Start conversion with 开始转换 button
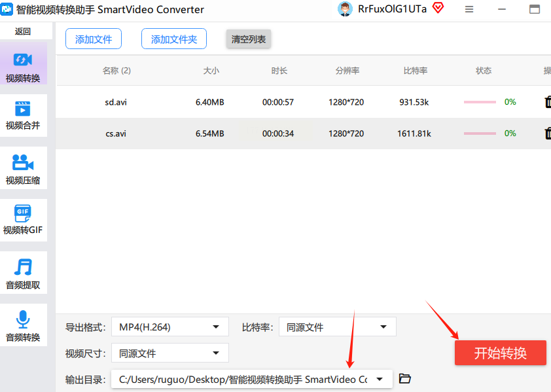The image size is (551, 392). pos(501,353)
